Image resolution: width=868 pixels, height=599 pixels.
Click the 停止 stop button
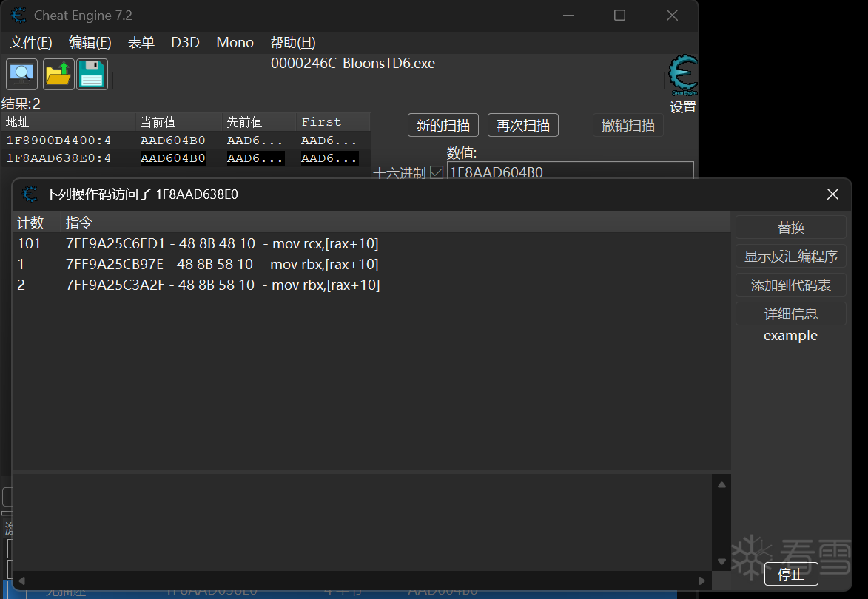791,574
